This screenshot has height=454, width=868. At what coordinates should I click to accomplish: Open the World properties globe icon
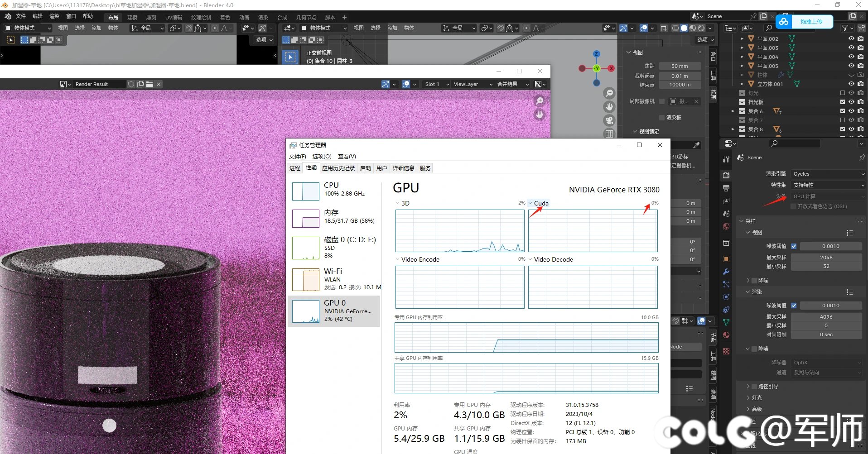726,226
